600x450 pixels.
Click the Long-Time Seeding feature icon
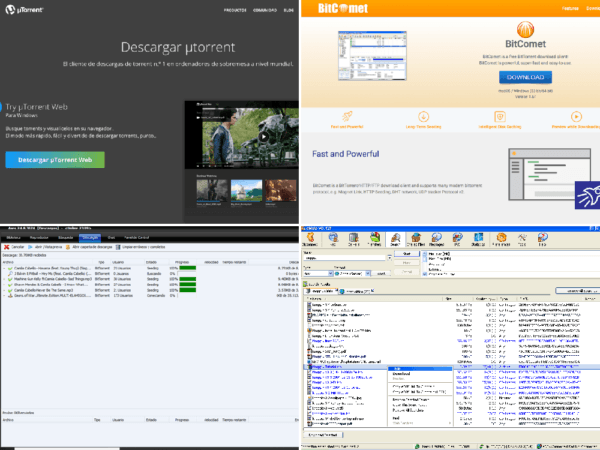click(422, 116)
